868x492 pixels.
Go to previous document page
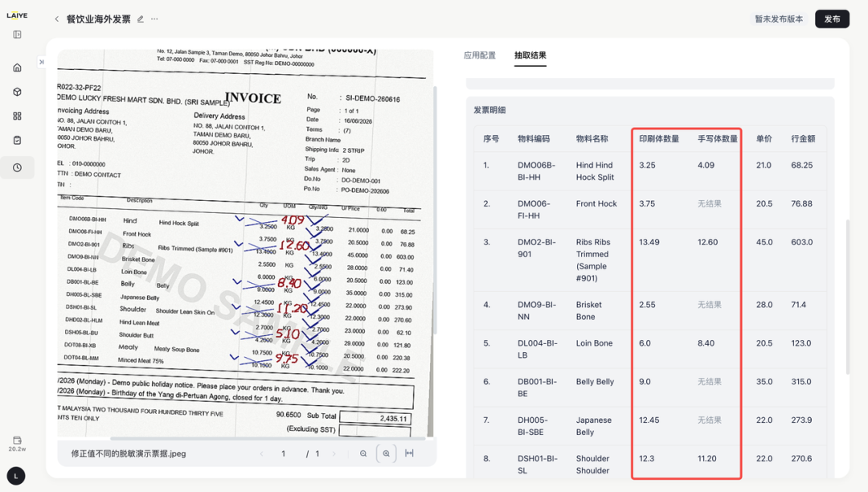coord(262,453)
